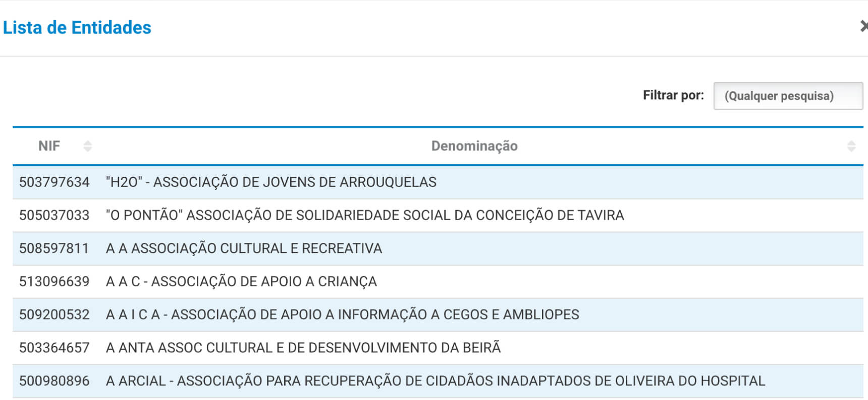Click NIF 503797634 cell

[55, 182]
